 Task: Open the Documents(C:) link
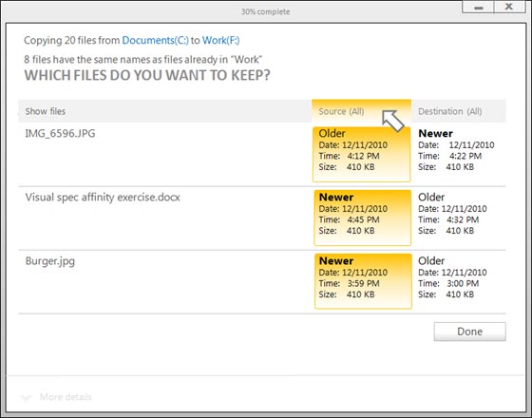tap(155, 40)
